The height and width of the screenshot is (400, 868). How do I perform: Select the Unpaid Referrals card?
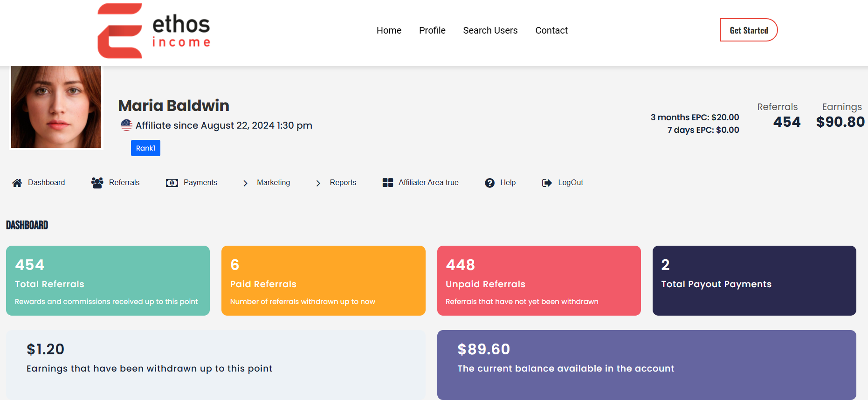coord(538,281)
